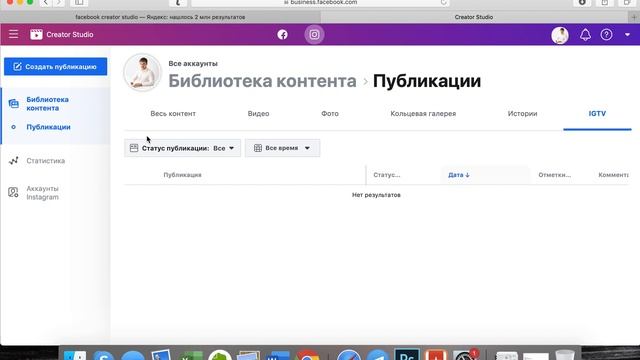
Task: Reload the page in Safari
Action: coord(444,2)
